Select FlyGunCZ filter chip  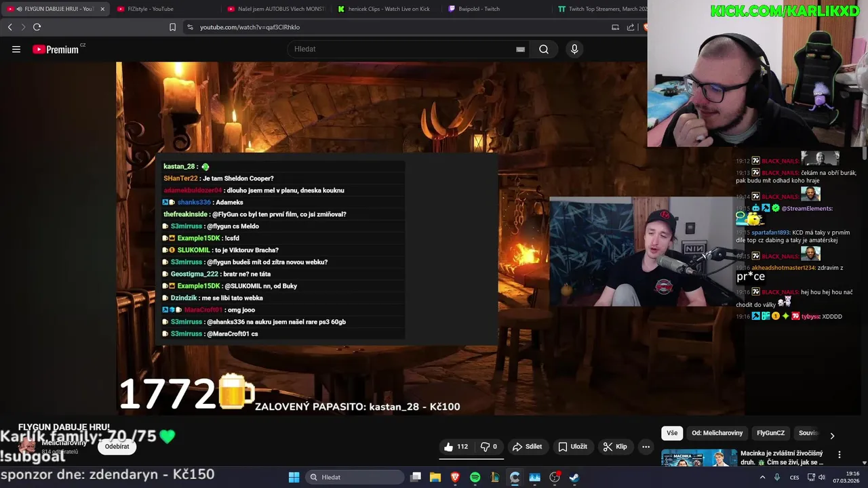coord(770,433)
